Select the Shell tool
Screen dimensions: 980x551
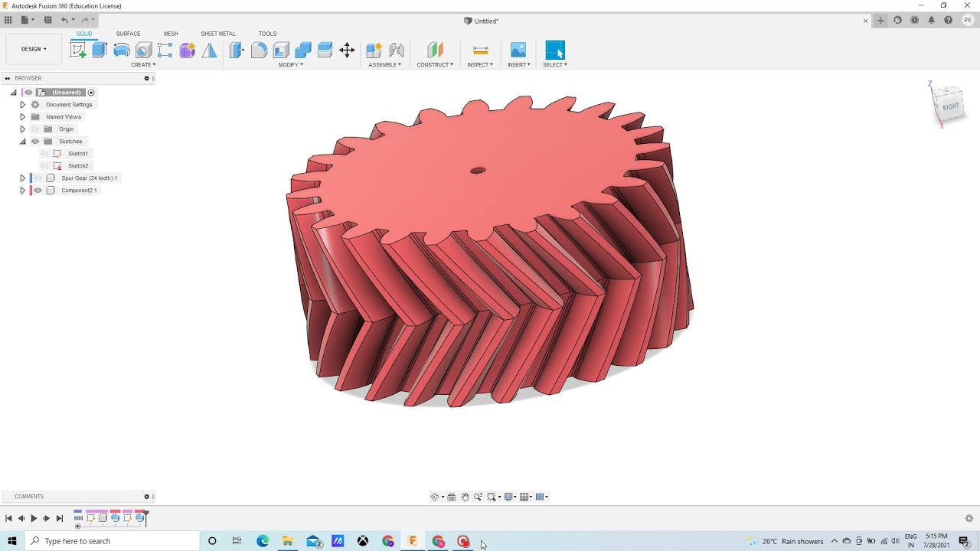click(281, 51)
